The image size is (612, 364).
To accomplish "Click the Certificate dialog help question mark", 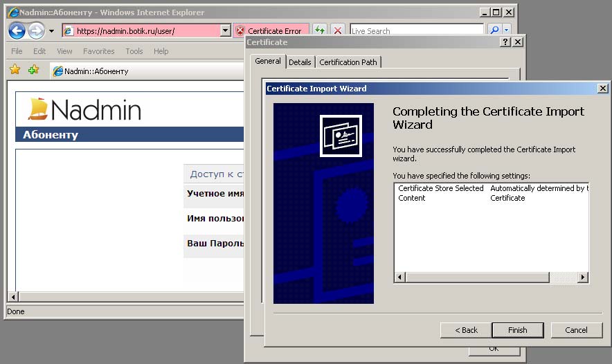I will [505, 42].
